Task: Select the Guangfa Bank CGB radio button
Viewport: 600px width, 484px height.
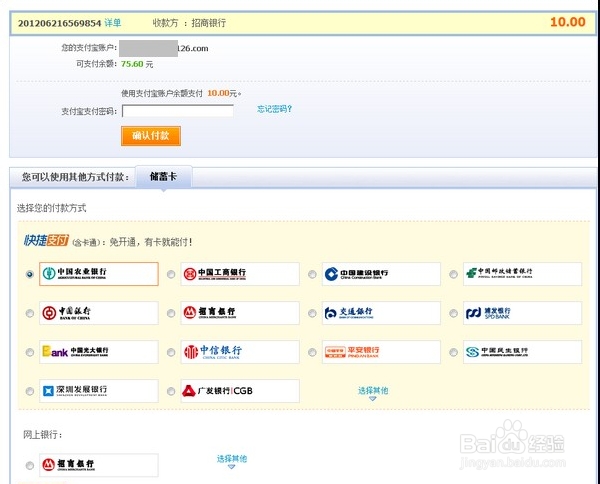Action: (171, 391)
